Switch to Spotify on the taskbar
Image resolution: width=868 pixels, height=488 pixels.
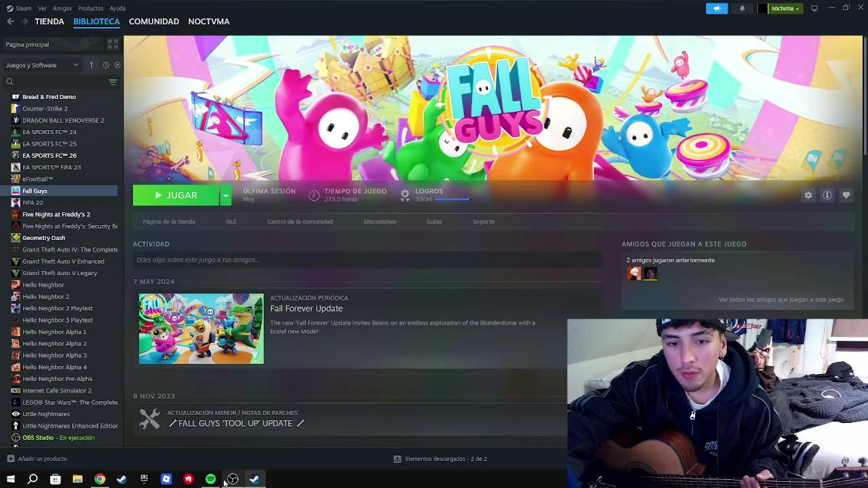tap(210, 479)
